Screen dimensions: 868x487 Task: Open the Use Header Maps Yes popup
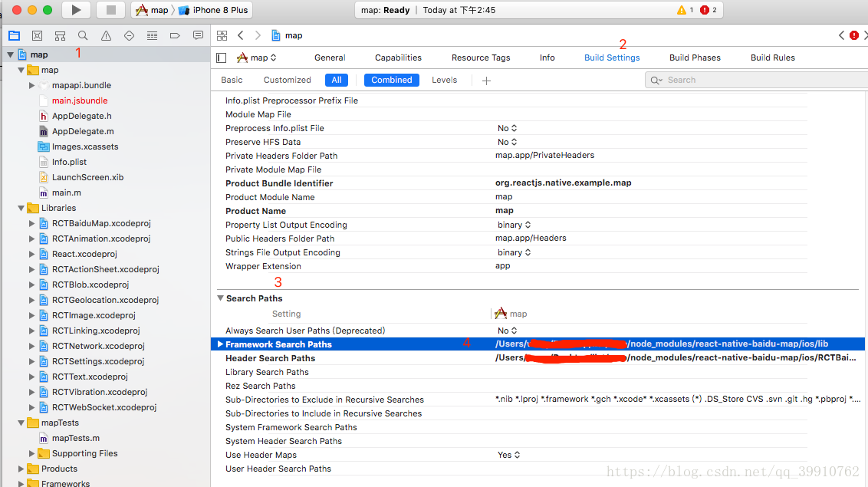coord(508,455)
